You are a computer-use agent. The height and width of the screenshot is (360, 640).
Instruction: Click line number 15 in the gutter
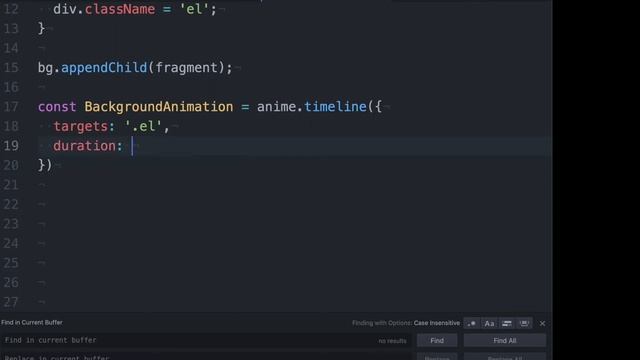tap(11, 67)
